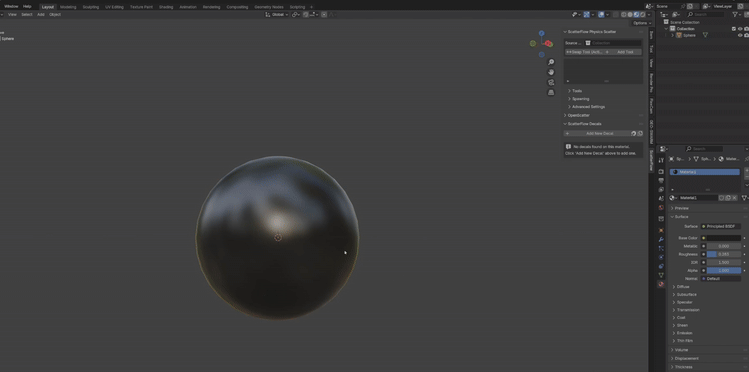Click the fake user shield icon for Material1
The image size is (749, 372).
721,198
